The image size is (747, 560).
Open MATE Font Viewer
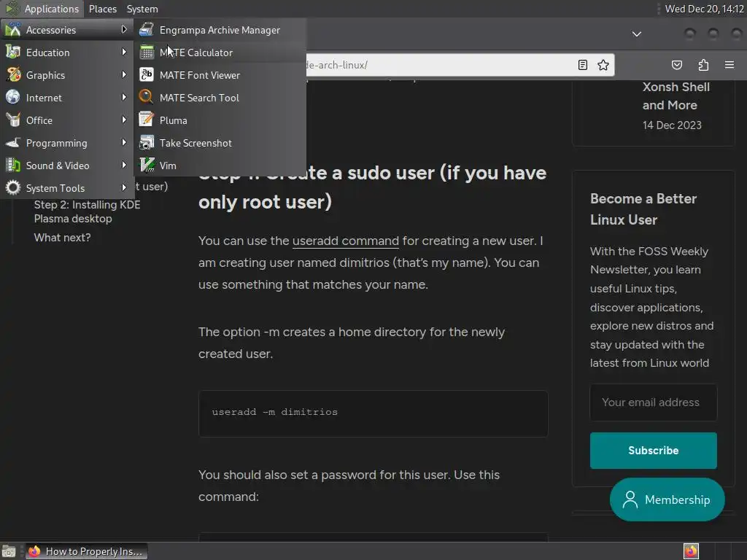click(x=220, y=75)
